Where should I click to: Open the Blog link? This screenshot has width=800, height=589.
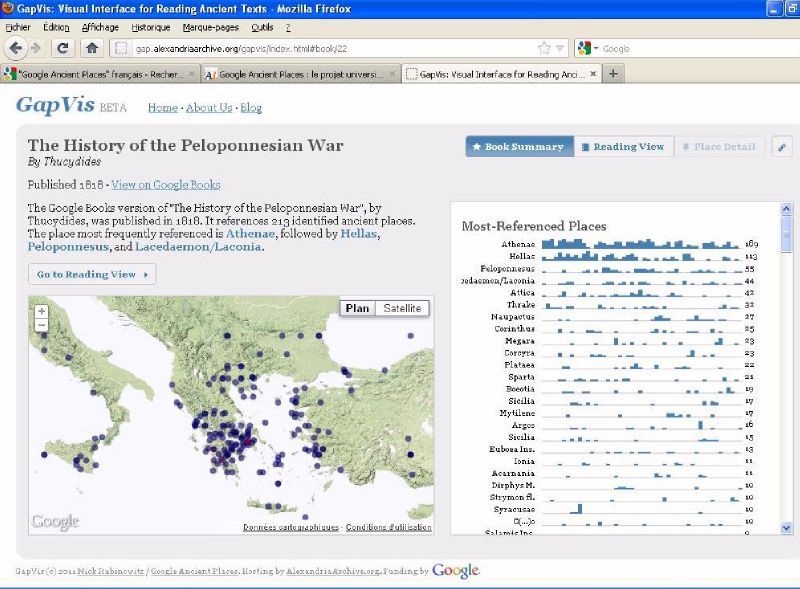click(251, 108)
